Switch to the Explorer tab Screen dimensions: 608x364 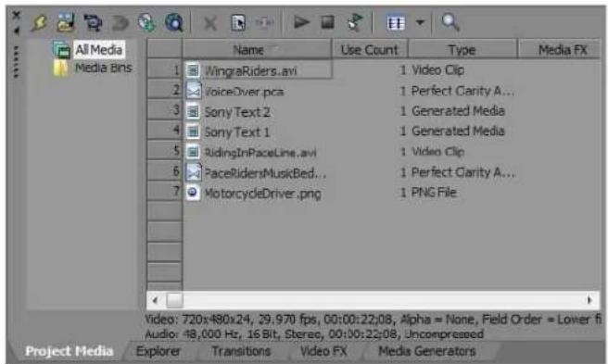pos(158,351)
